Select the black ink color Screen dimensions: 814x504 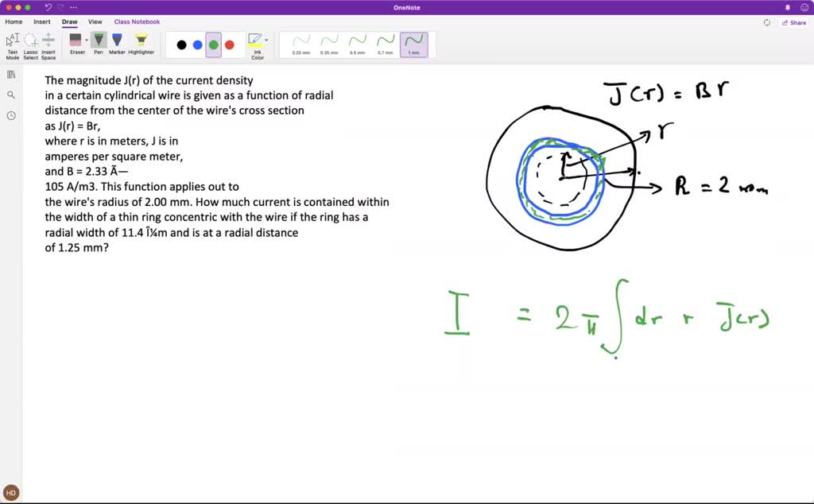click(181, 45)
